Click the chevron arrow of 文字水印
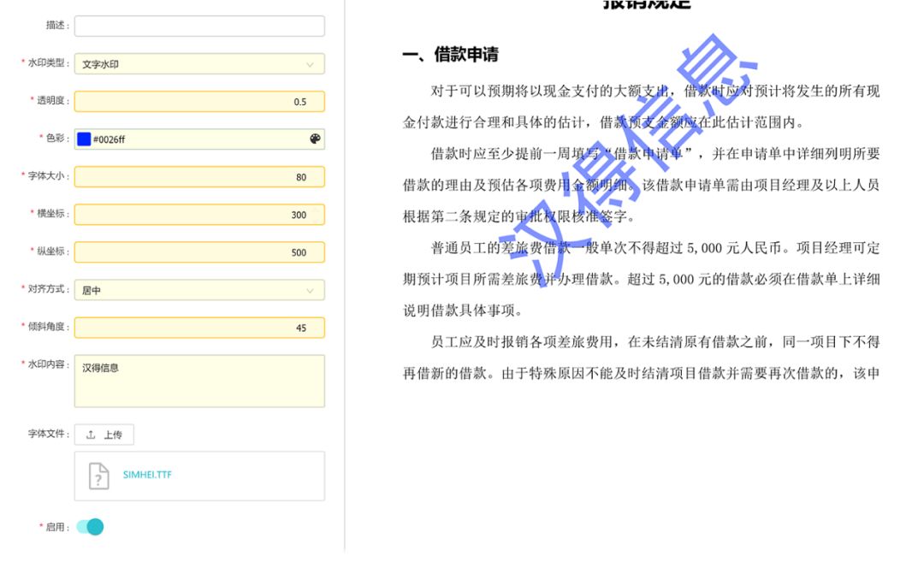This screenshot has width=924, height=574. click(310, 64)
